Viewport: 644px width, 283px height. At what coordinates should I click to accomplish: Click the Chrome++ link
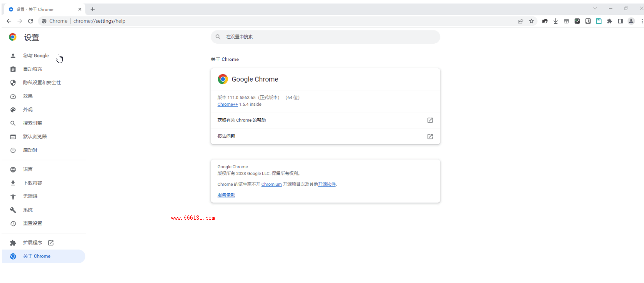coord(228,105)
